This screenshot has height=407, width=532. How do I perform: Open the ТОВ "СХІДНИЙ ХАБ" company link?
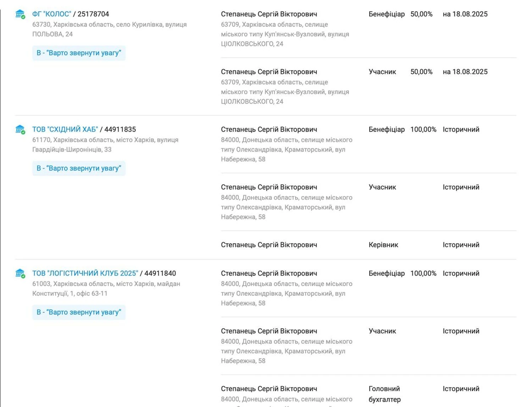pyautogui.click(x=65, y=129)
